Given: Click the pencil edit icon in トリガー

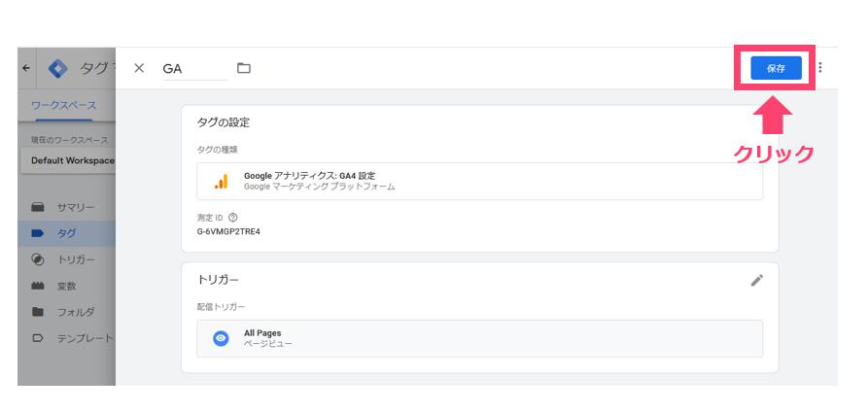Looking at the screenshot, I should pyautogui.click(x=756, y=281).
